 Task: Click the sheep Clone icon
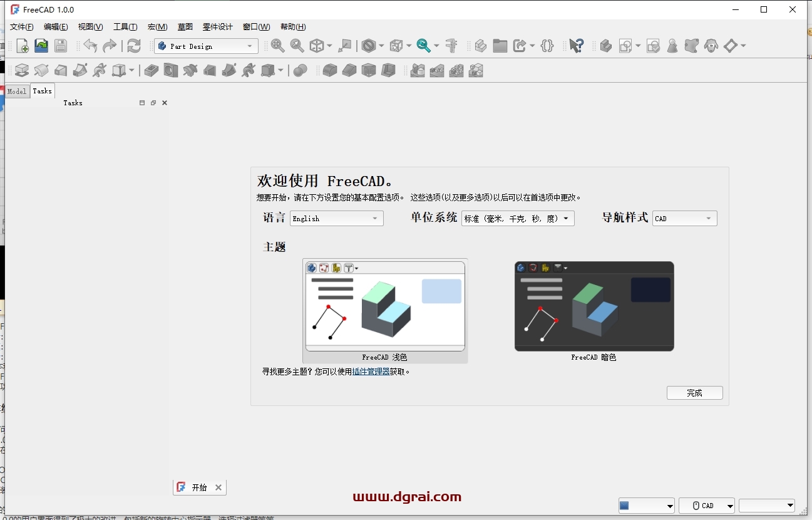click(x=711, y=46)
